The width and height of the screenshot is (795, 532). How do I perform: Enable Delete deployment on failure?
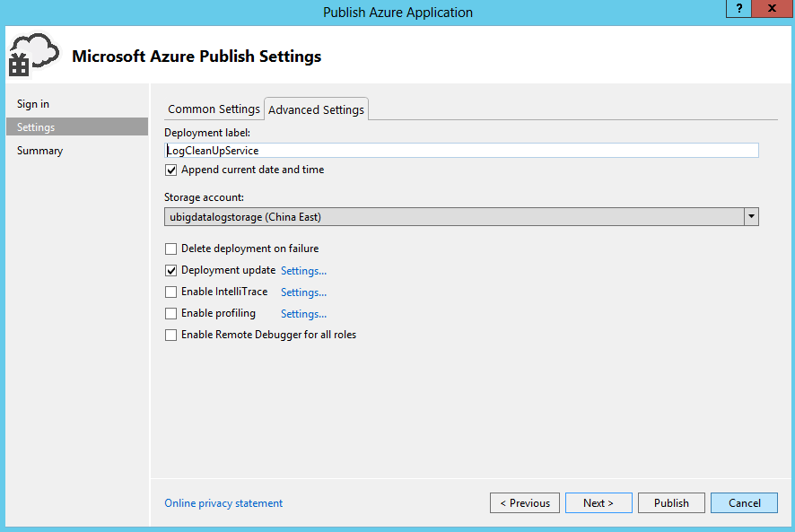[171, 249]
